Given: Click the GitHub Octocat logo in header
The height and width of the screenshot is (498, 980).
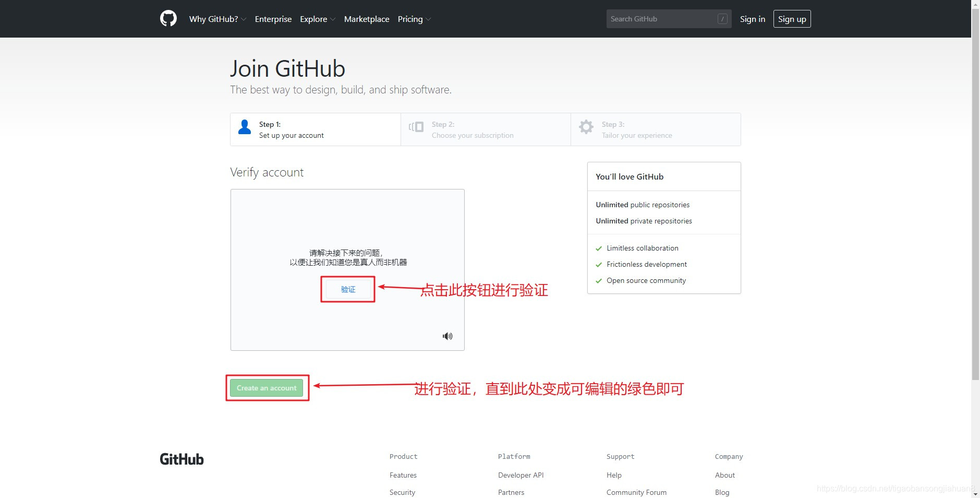Looking at the screenshot, I should (168, 19).
